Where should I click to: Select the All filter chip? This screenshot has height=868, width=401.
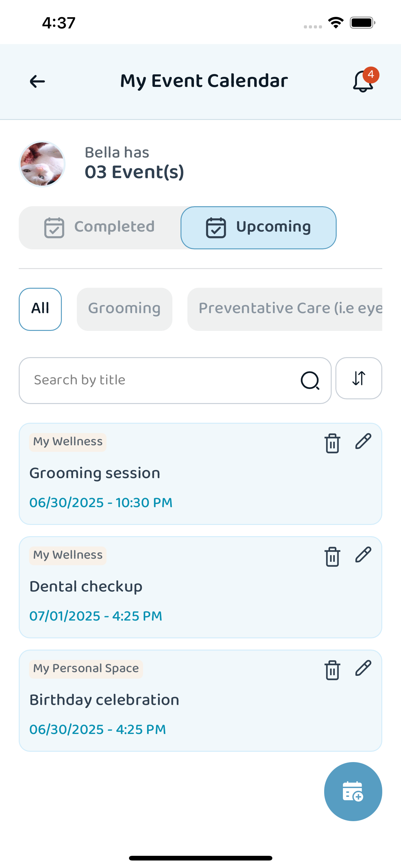(40, 309)
